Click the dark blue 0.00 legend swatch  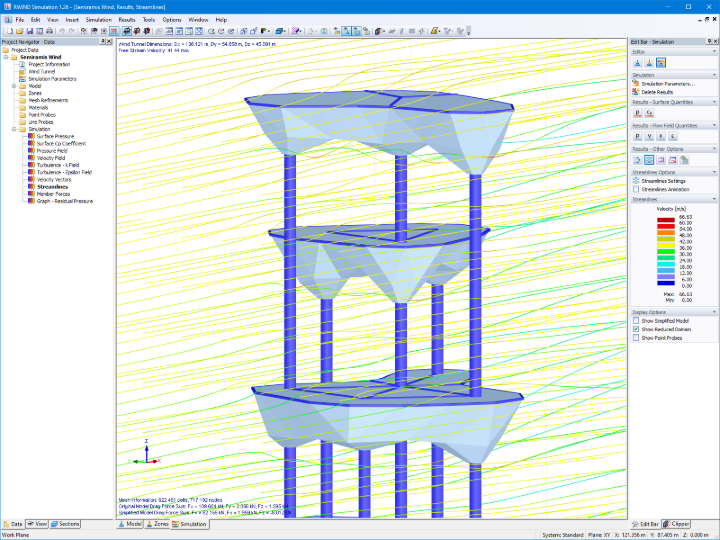click(665, 283)
